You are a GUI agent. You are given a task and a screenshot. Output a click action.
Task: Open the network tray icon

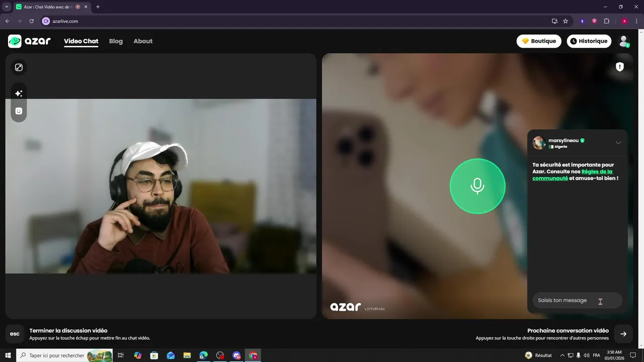[571, 355]
